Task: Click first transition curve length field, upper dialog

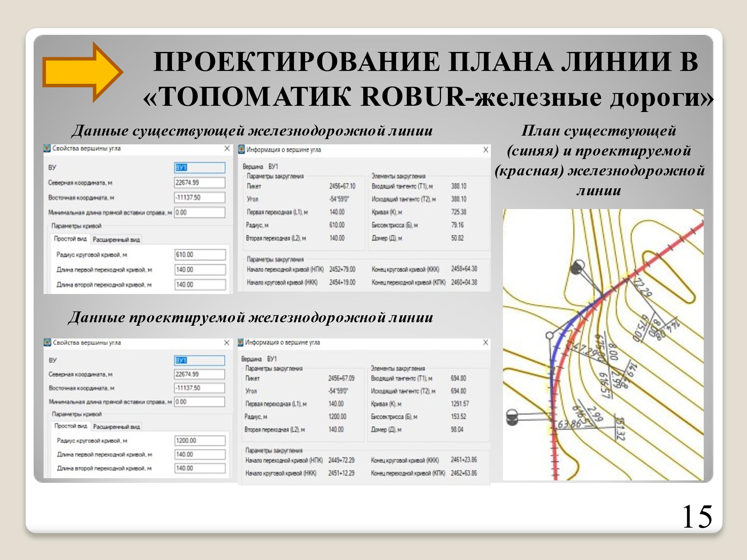Action: [200, 269]
